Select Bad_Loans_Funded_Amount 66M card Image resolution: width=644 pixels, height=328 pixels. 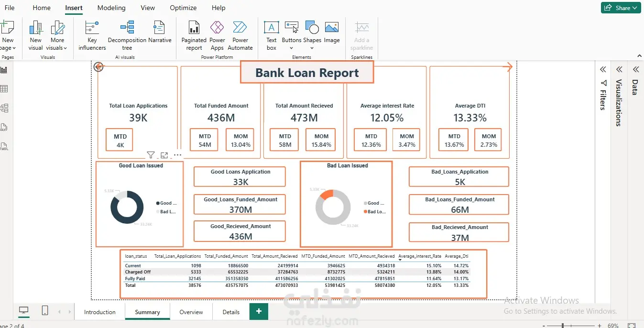459,205
